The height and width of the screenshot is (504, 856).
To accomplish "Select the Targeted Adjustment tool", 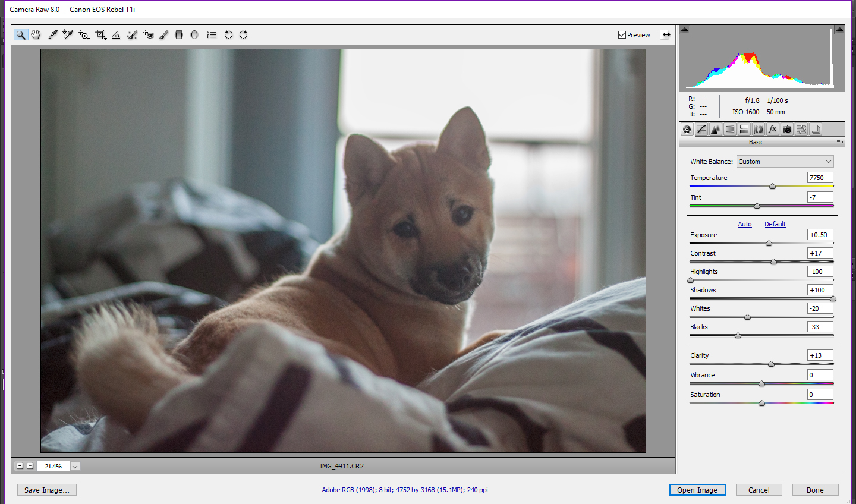I will 84,35.
